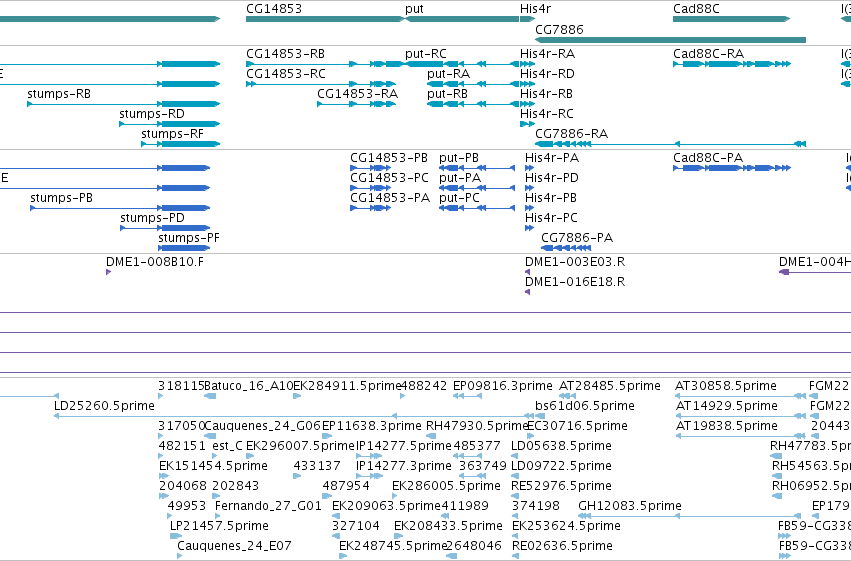Select the His4r gene label
The width and height of the screenshot is (851, 561).
(x=535, y=9)
